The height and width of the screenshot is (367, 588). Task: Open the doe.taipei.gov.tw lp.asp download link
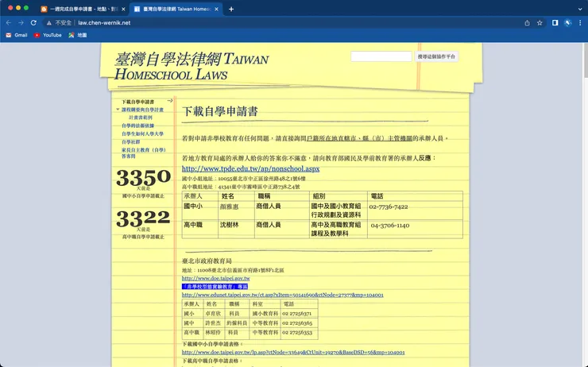pos(293,353)
